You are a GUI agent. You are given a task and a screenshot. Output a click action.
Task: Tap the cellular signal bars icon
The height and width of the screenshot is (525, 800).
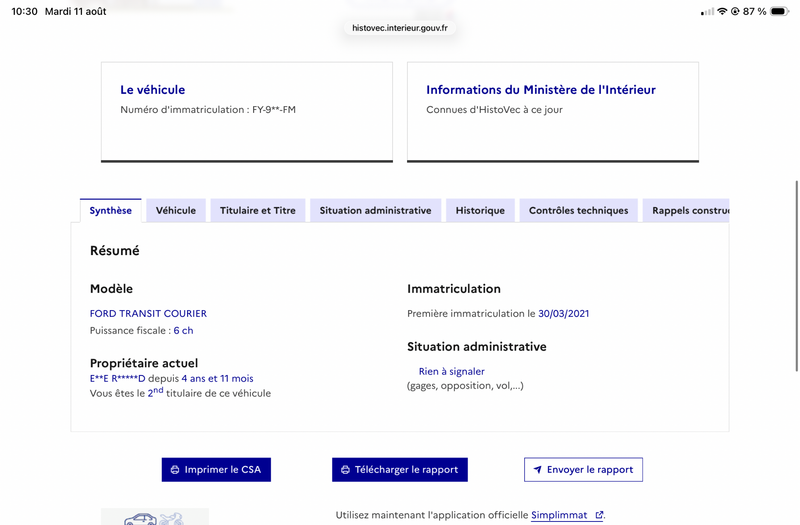(708, 12)
